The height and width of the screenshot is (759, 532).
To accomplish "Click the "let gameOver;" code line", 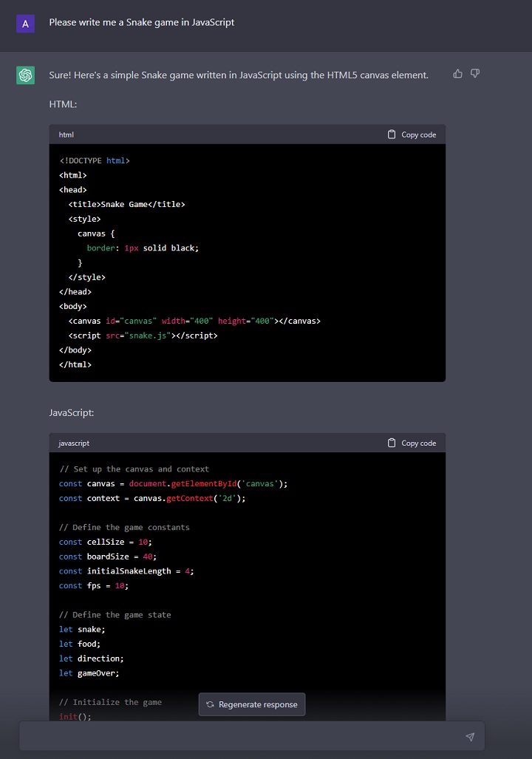I will [x=89, y=673].
